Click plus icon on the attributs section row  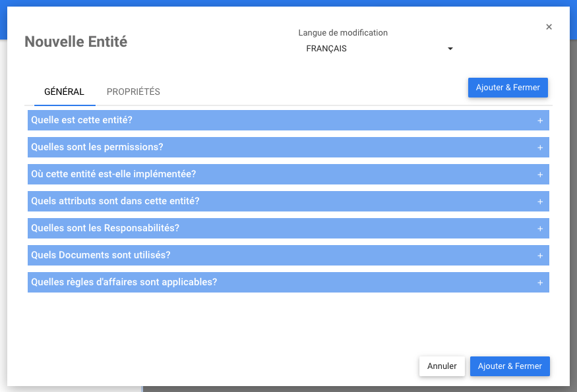point(540,202)
